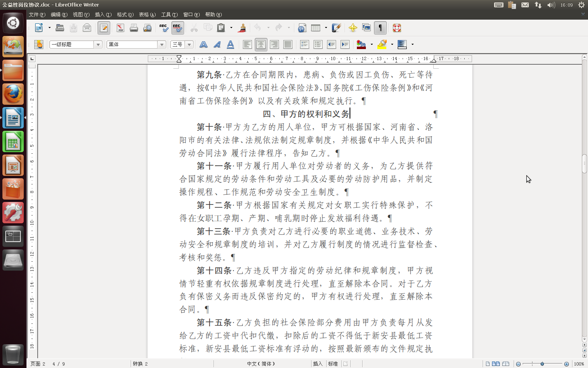This screenshot has height=368, width=588.
Task: Click the New document icon
Action: coord(39,28)
